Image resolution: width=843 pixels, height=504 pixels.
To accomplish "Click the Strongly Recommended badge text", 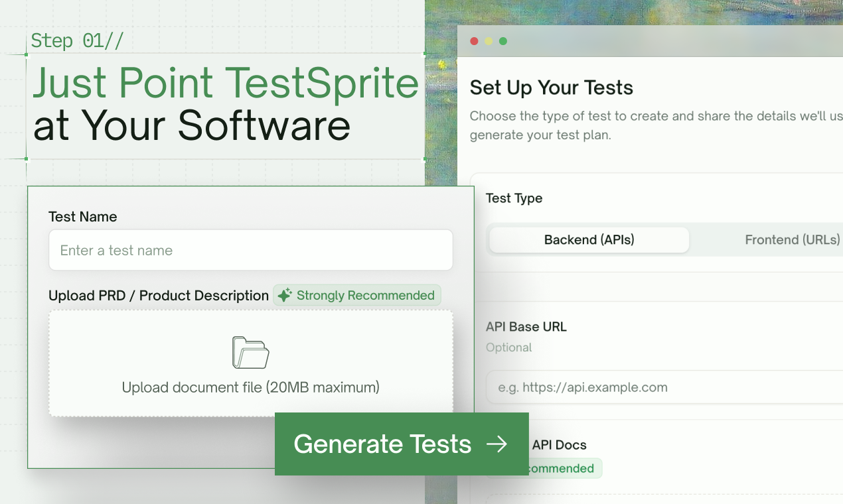I will tap(366, 295).
